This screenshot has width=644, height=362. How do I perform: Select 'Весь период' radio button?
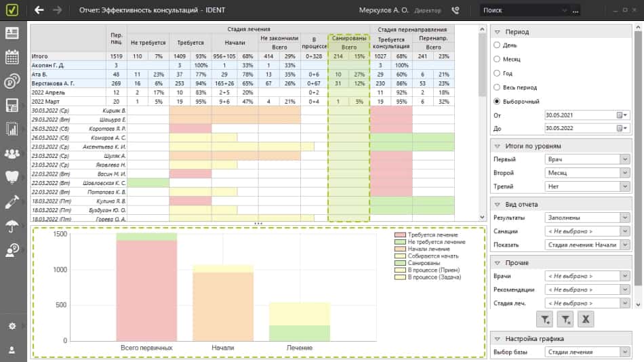click(497, 87)
